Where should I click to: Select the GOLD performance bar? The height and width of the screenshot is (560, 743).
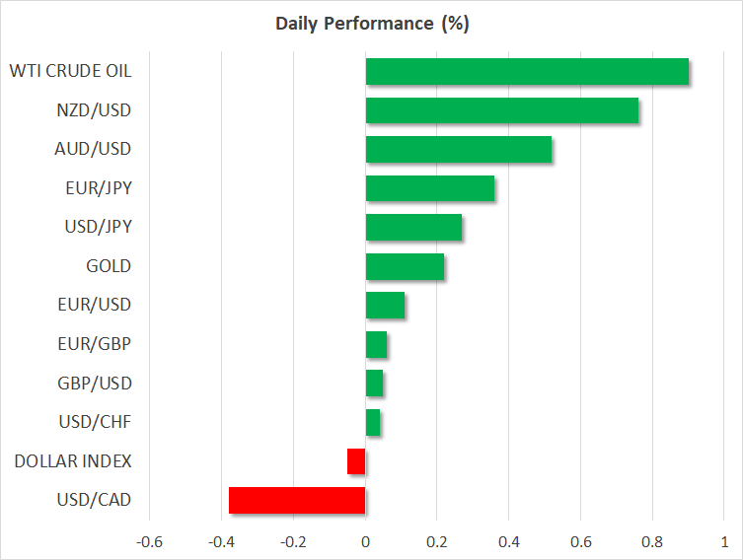coord(405,266)
